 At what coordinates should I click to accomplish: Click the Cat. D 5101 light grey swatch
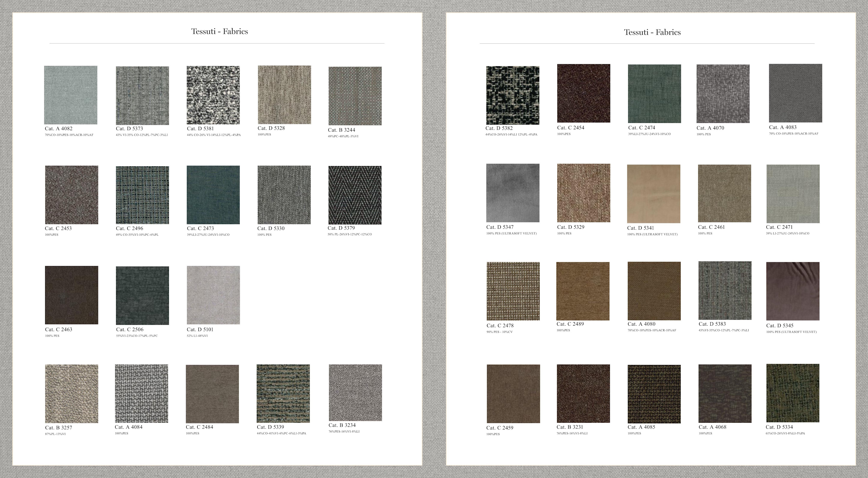click(213, 295)
